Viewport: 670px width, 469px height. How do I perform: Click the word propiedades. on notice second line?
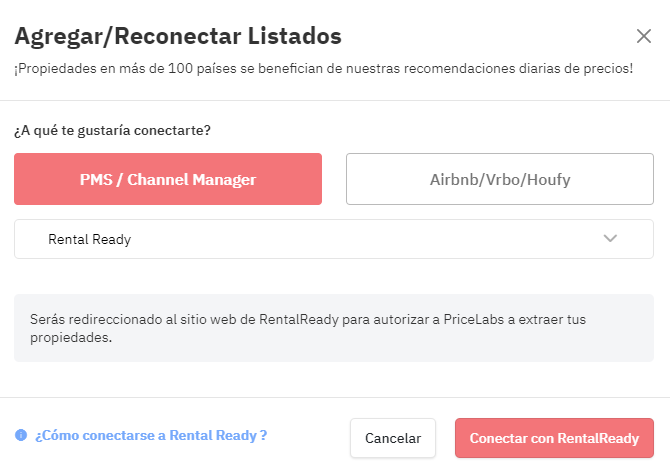71,337
